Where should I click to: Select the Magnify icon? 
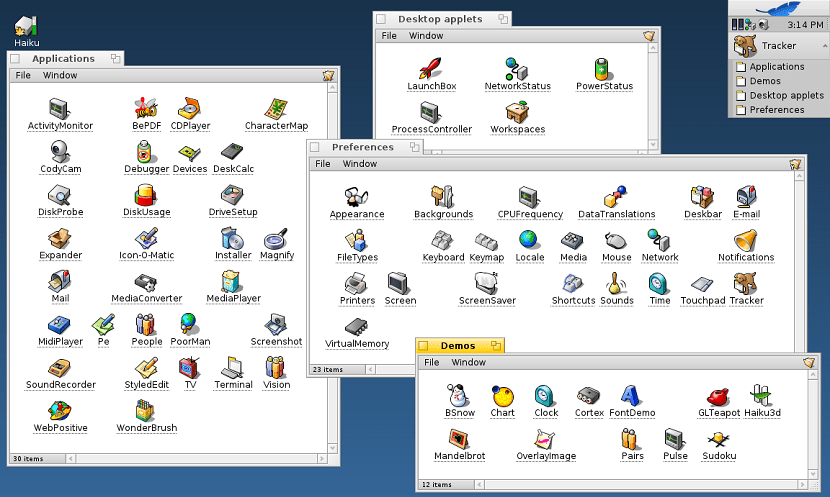[x=276, y=239]
